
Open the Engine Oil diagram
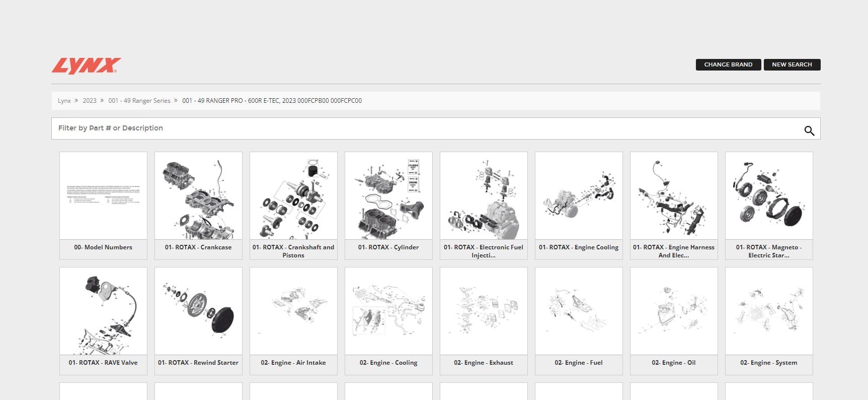(x=674, y=311)
